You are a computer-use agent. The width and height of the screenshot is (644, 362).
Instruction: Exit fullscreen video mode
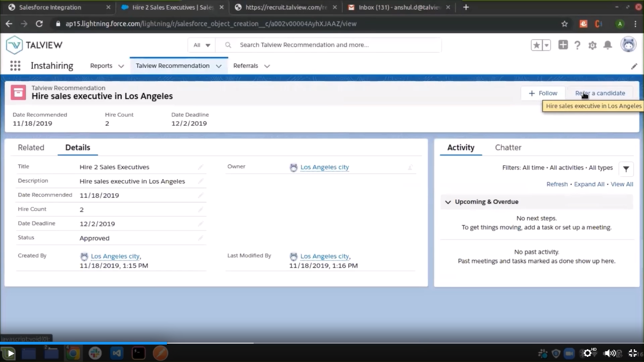[633, 353]
